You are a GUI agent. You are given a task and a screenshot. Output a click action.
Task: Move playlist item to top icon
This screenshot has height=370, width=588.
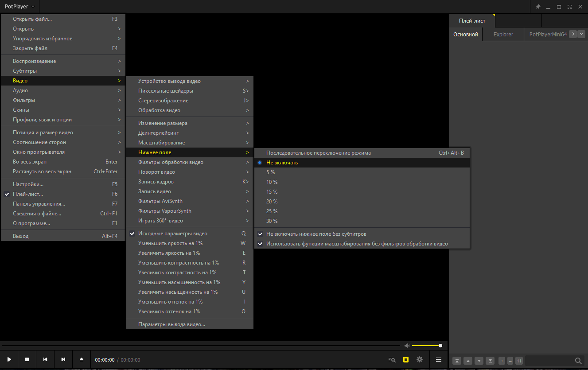[457, 361]
